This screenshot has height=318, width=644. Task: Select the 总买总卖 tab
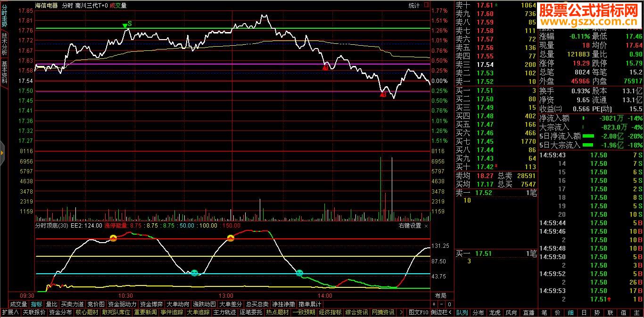(x=257, y=304)
